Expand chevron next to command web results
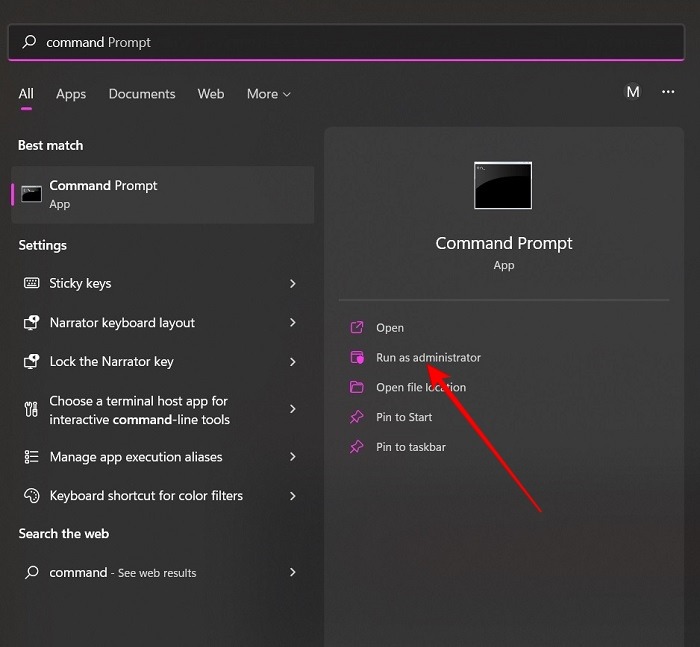This screenshot has width=700, height=647. 293,572
